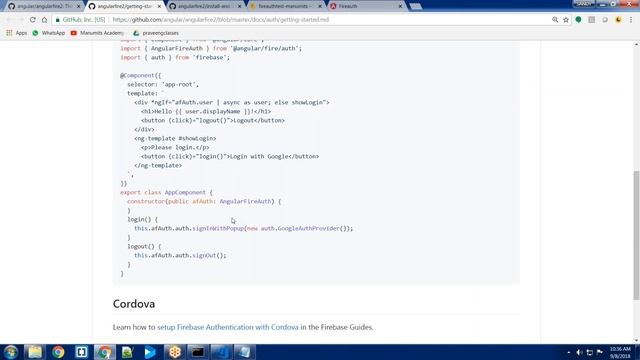This screenshot has width=640, height=360.
Task: Open the Action Center flag icon
Action: [x=600, y=352]
